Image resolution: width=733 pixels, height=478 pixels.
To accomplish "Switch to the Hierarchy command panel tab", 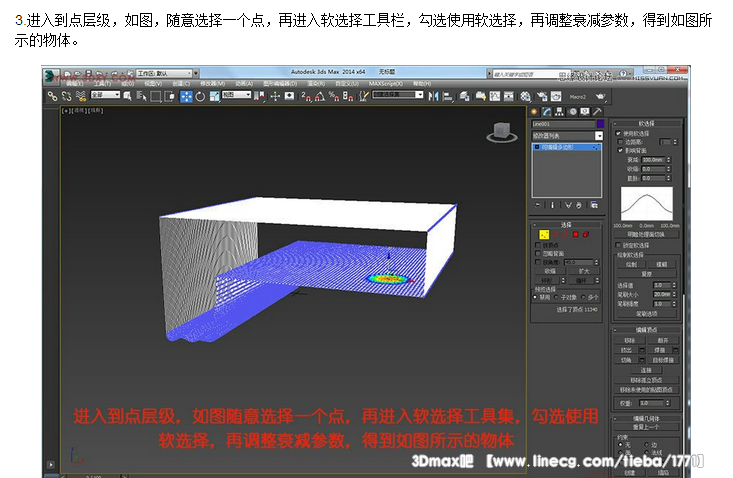I will (x=559, y=112).
